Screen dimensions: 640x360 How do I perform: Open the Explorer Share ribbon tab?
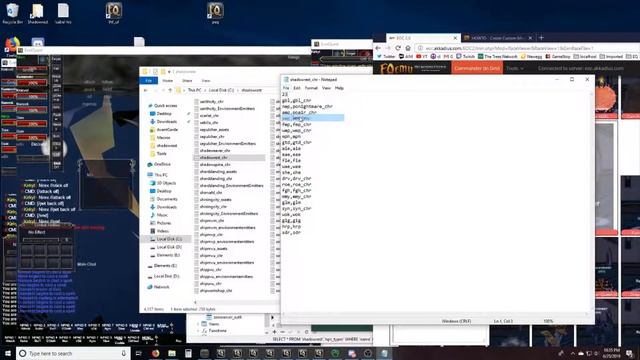pos(187,81)
